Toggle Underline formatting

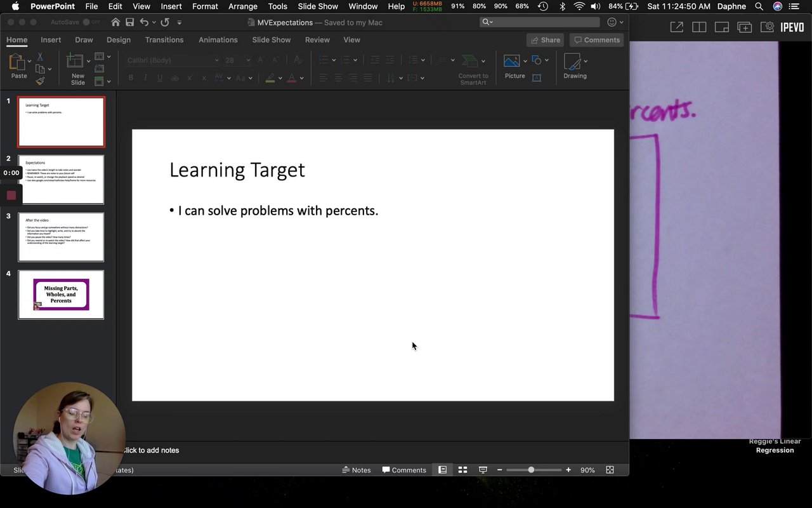click(x=160, y=78)
